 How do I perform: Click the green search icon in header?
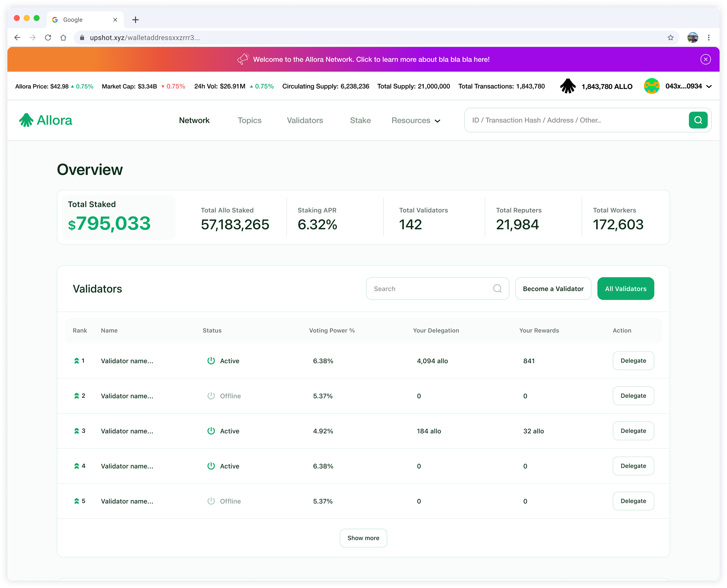click(698, 120)
